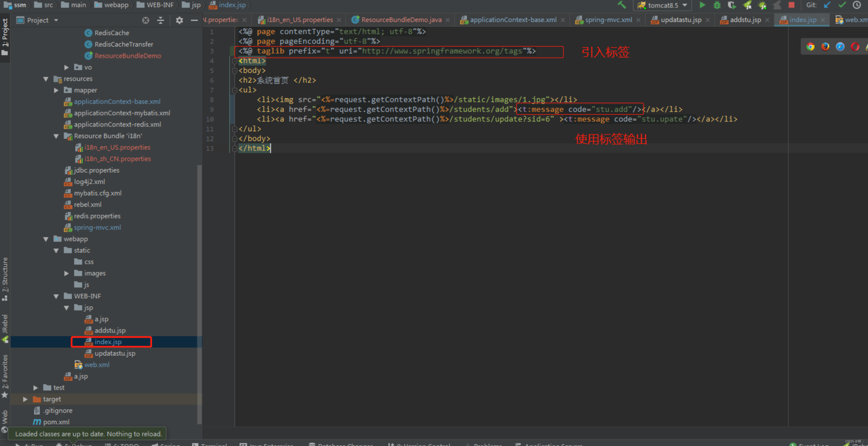Select the ResourceBundleDemo class in tree
868x446 pixels.
coord(123,56)
